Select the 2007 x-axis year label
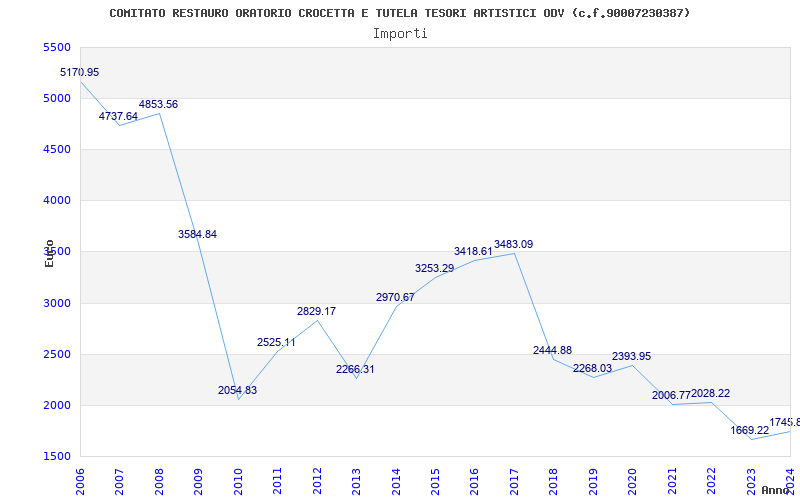This screenshot has width=800, height=500. click(x=119, y=481)
